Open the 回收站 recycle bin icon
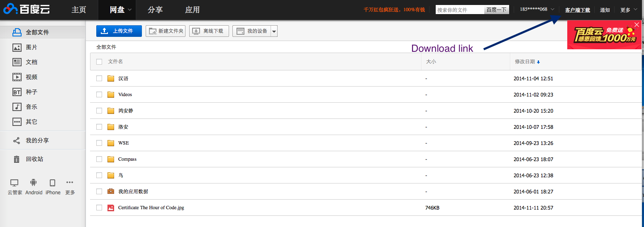The image size is (644, 227). tap(17, 159)
